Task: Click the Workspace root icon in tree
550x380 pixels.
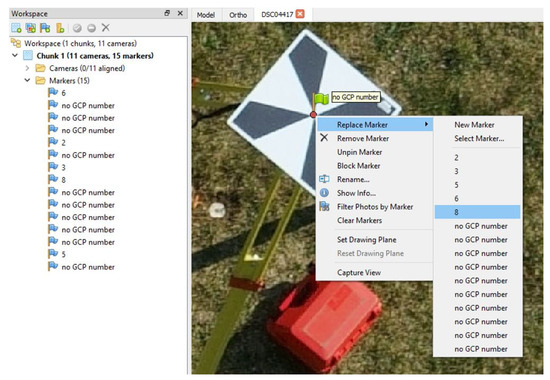Action: pyautogui.click(x=16, y=43)
